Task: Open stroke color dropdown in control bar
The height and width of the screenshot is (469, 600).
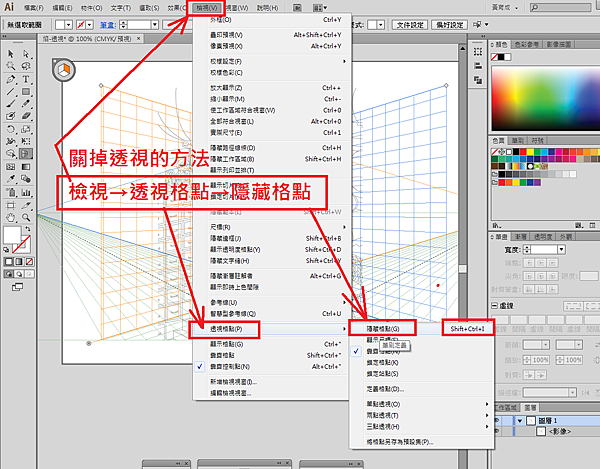Action: (90, 25)
